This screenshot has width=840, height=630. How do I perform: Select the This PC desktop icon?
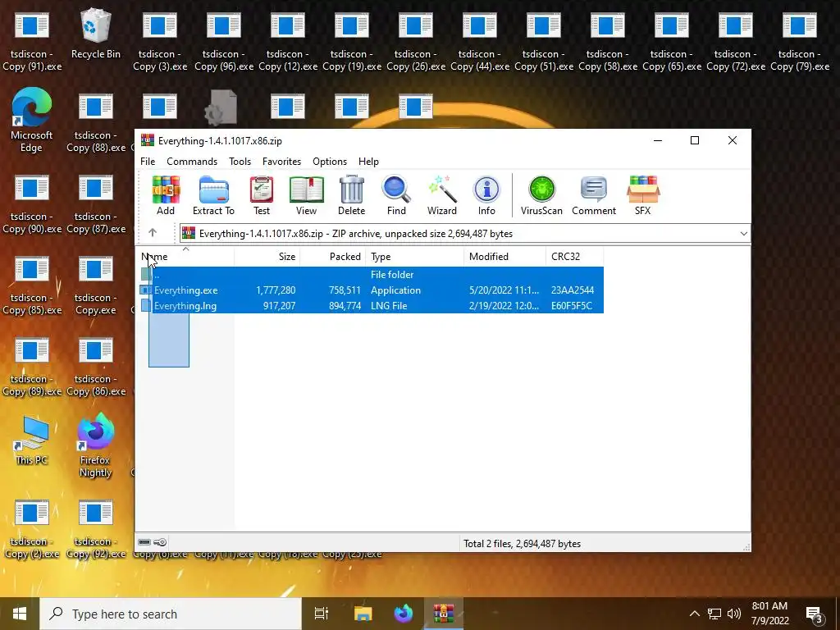32,440
